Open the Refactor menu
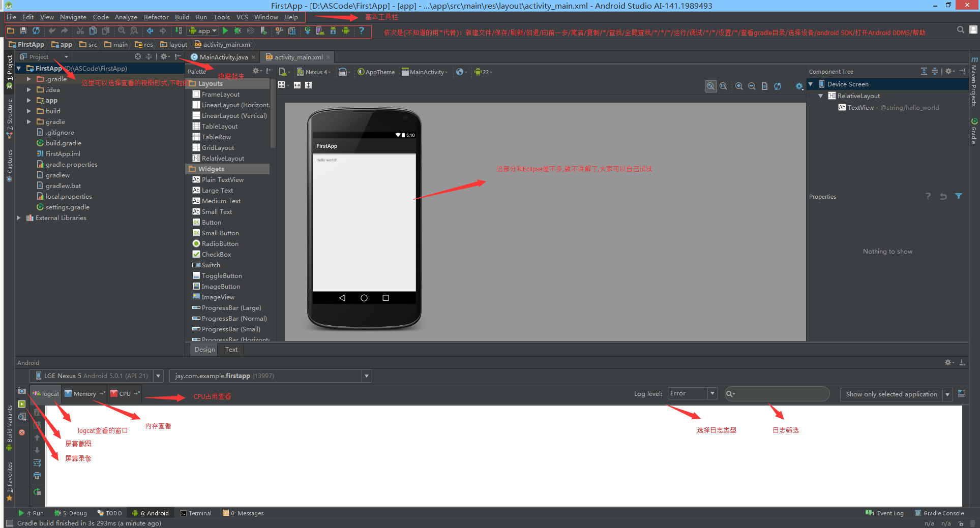The image size is (980, 528). coord(156,17)
